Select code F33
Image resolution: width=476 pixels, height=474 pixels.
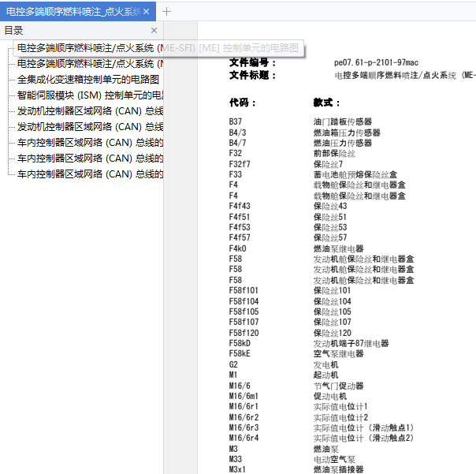tap(236, 174)
